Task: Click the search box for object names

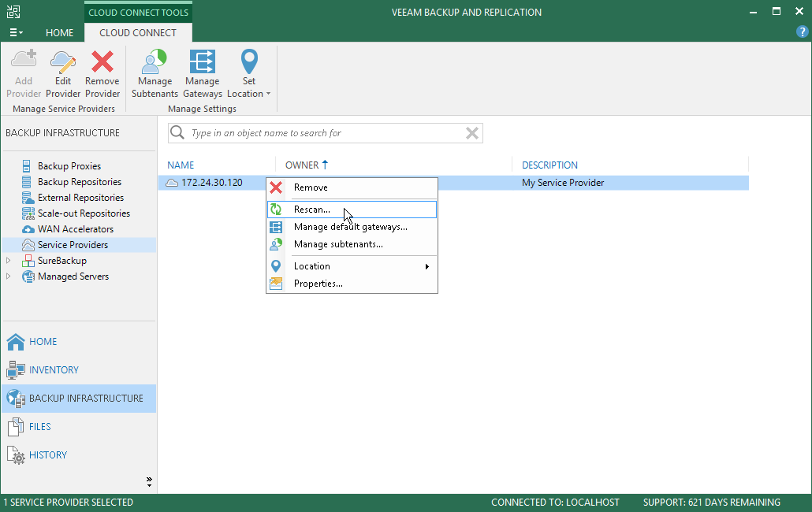Action: pos(326,133)
